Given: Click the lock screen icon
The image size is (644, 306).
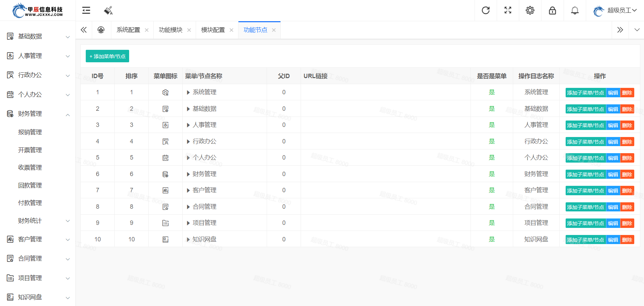Looking at the screenshot, I should click(552, 10).
